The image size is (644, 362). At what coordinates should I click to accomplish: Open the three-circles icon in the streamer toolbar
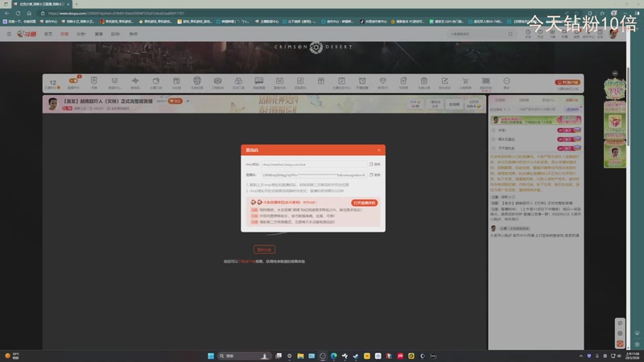click(238, 81)
